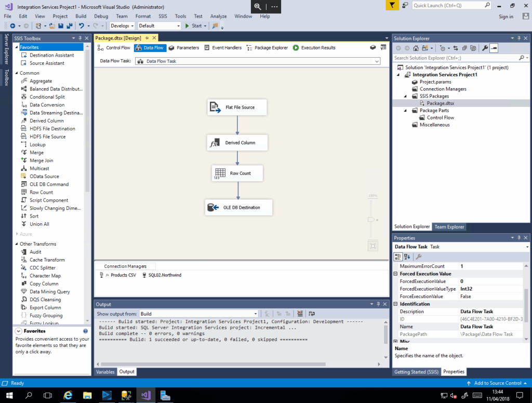
Task: Switch to the Control Flow designer tab
Action: point(114,48)
